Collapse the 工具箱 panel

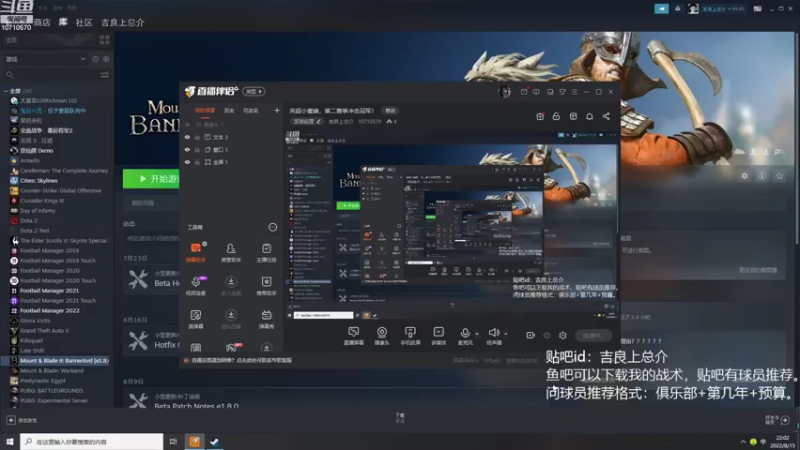(x=272, y=227)
